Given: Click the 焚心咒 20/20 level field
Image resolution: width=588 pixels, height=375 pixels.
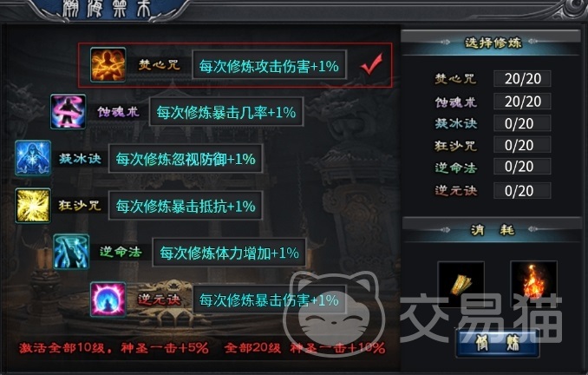Looking at the screenshot, I should click(522, 78).
